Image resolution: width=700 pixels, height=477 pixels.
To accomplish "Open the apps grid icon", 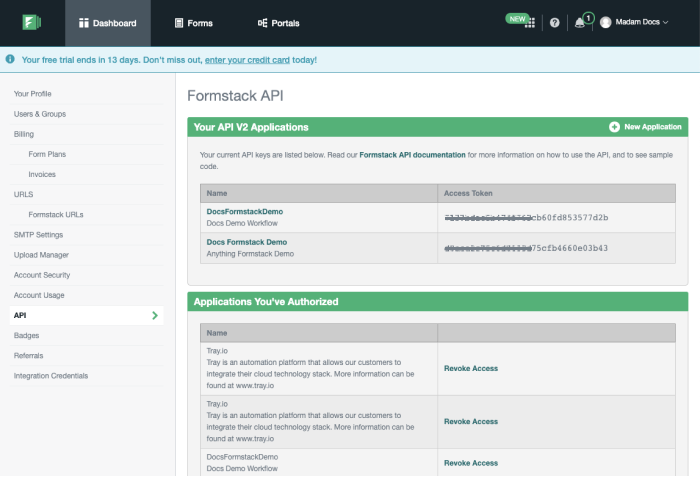I will coord(531,23).
